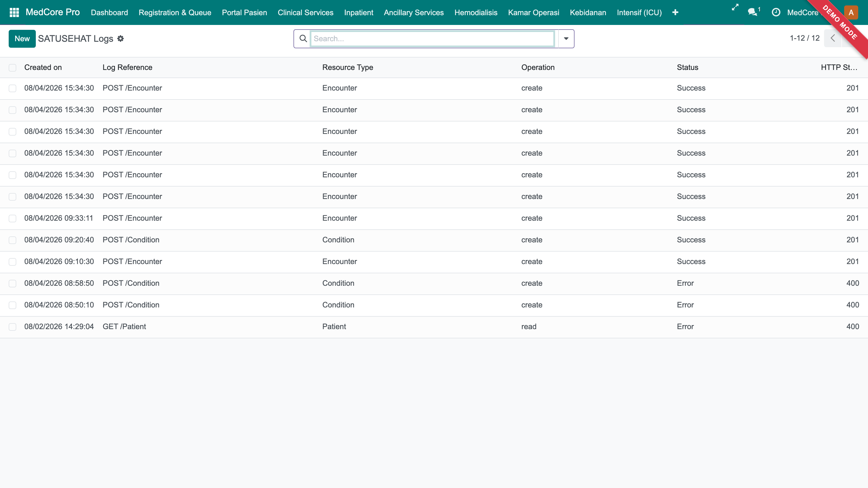Viewport: 868px width, 488px height.
Task: Open the Hemodialisis menu
Action: click(x=476, y=12)
